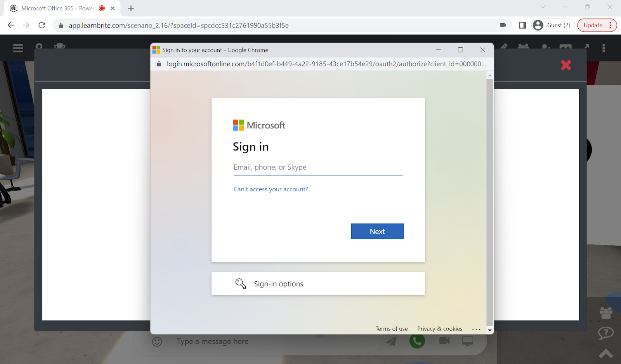Open the three dots footer menu

coord(476,329)
